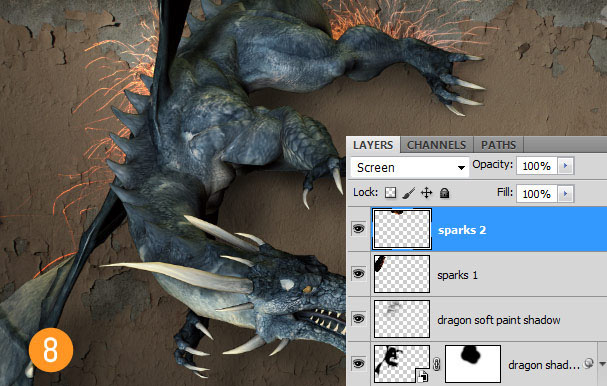
Task: Click the lock image pixels brush icon
Action: tap(408, 192)
